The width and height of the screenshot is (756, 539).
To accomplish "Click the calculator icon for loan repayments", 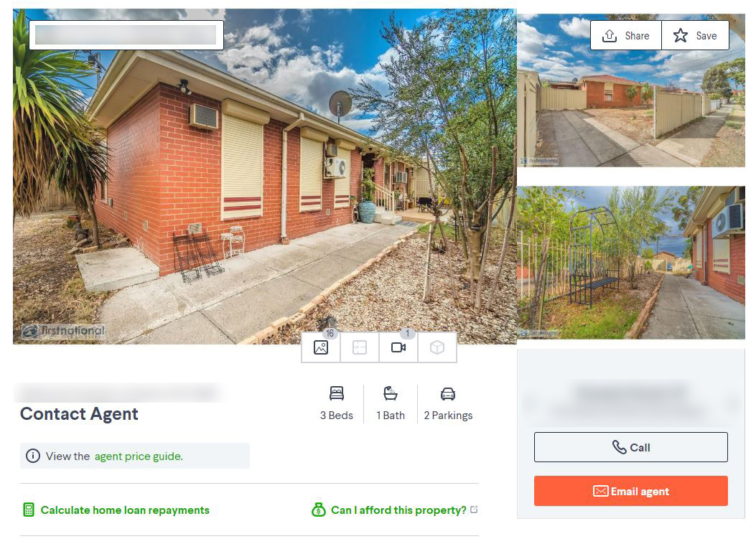I will [29, 510].
